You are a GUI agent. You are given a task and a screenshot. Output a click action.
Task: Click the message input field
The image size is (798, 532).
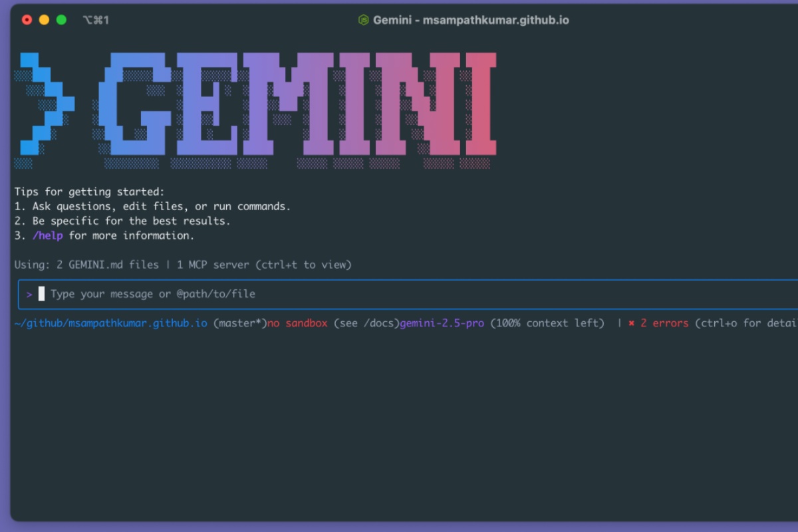point(408,294)
